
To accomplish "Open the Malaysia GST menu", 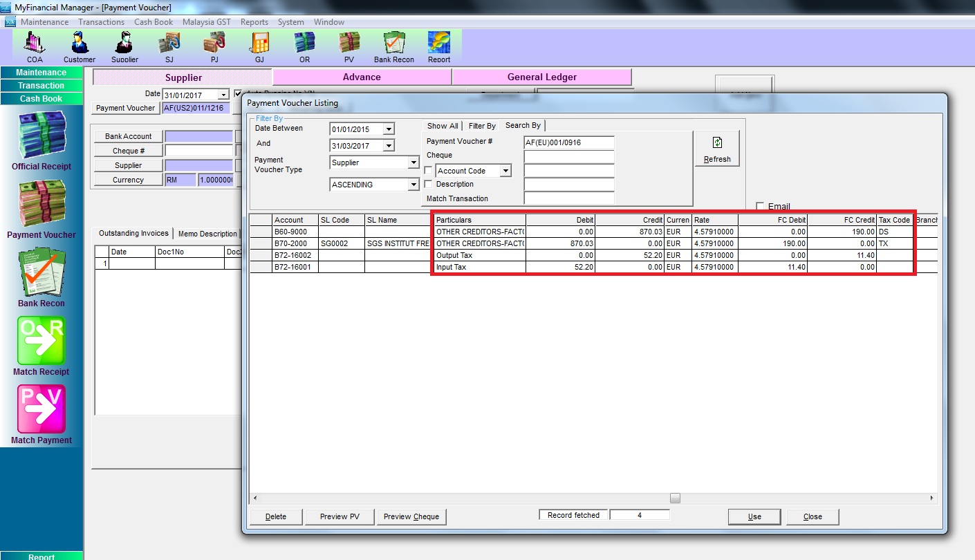I will pos(206,22).
